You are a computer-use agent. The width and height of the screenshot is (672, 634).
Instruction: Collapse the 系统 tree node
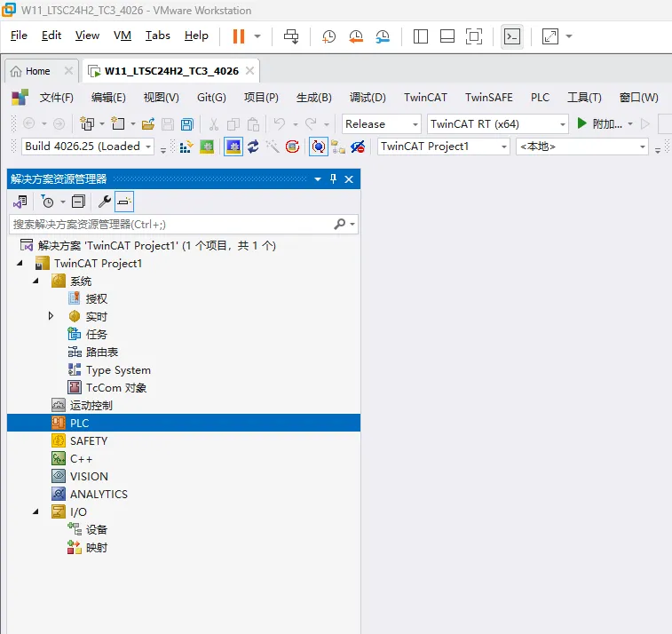(36, 281)
